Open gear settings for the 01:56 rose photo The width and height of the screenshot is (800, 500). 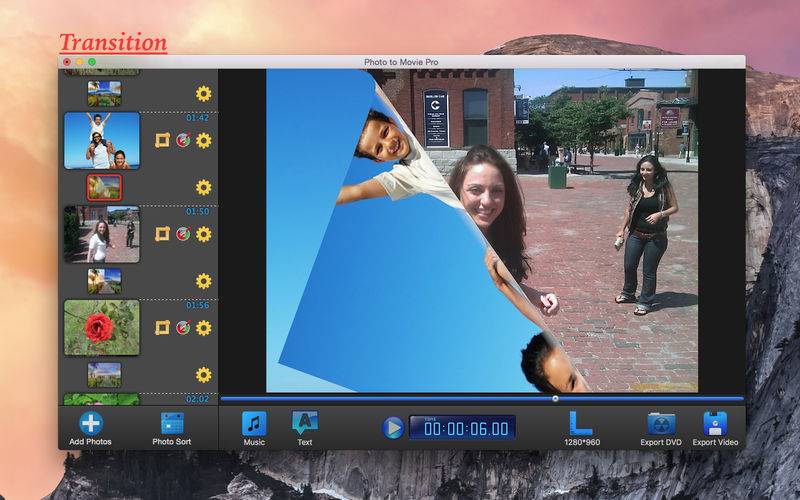204,328
